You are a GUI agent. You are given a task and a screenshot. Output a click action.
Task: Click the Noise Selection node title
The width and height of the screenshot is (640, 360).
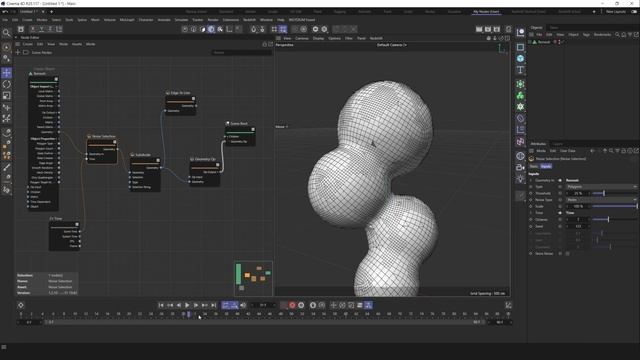[104, 136]
